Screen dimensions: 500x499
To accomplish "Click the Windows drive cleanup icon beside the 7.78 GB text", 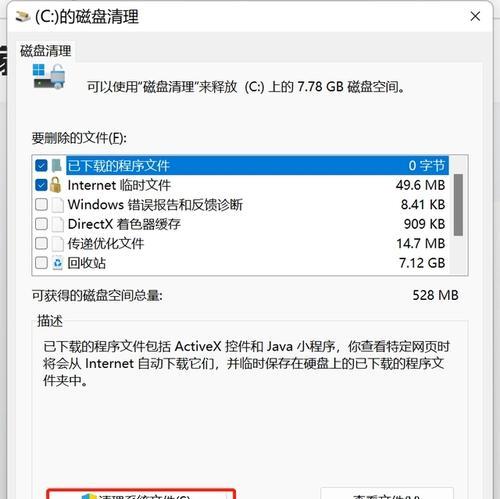I will point(49,76).
